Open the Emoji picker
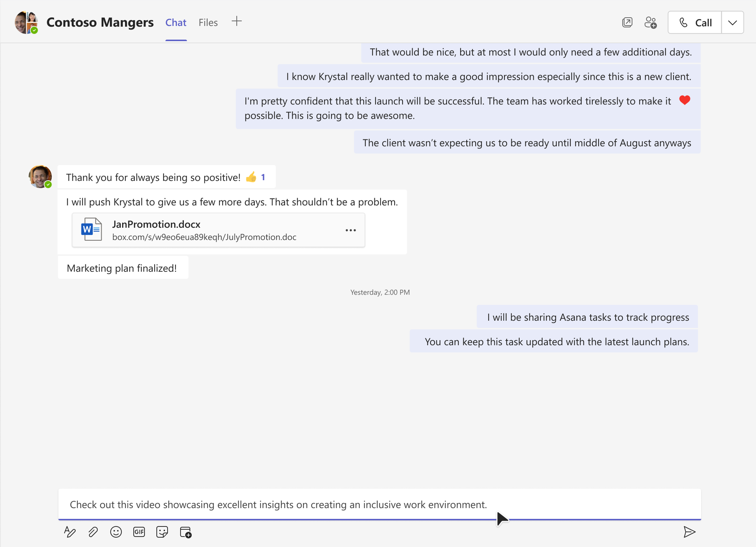 (116, 532)
